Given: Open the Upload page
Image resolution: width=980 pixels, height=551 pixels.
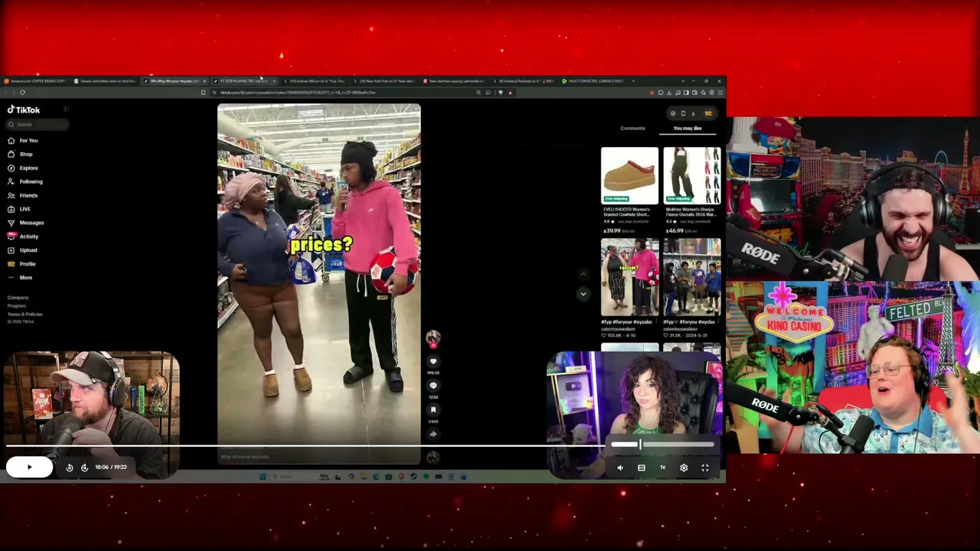Looking at the screenshot, I should [23, 251].
